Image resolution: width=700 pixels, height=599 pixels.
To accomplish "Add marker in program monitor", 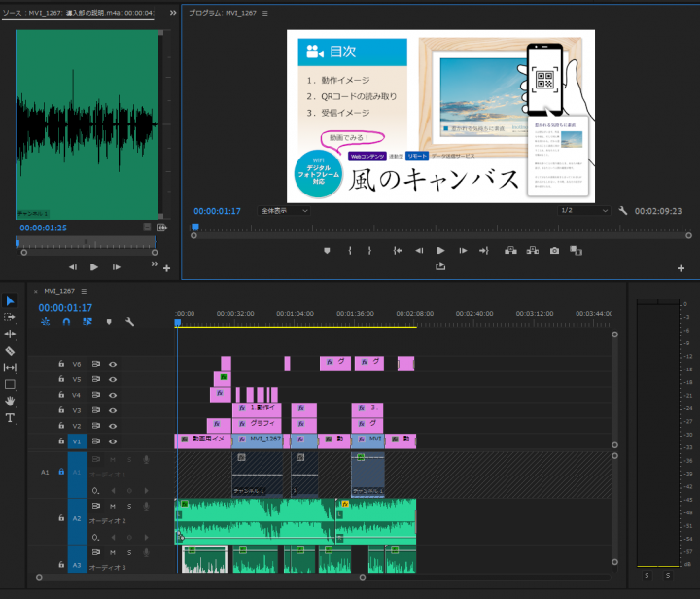I will (x=327, y=251).
